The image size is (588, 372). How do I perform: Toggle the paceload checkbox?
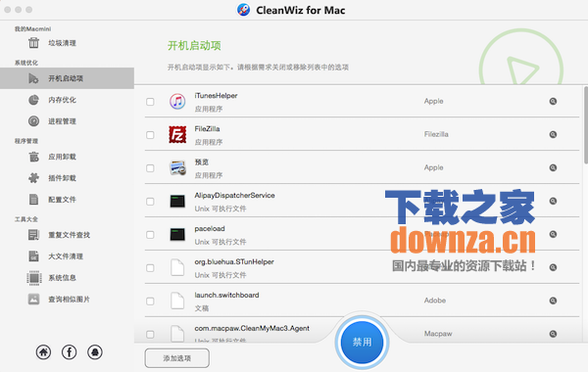tap(150, 235)
